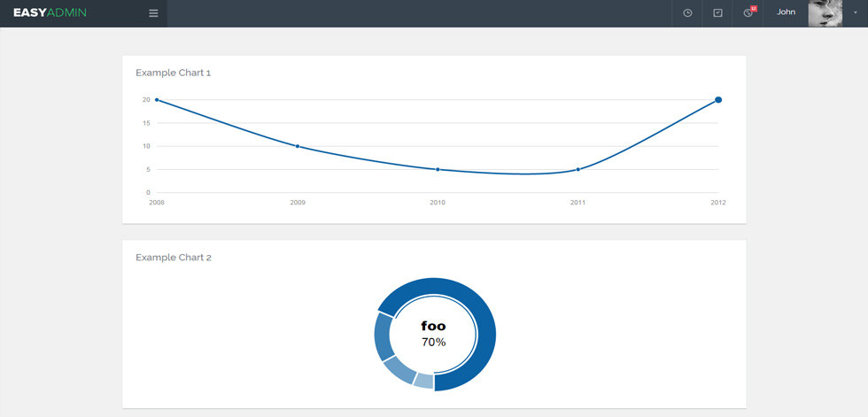Click the John username in header
Screen dimensions: 868x417
pos(787,12)
